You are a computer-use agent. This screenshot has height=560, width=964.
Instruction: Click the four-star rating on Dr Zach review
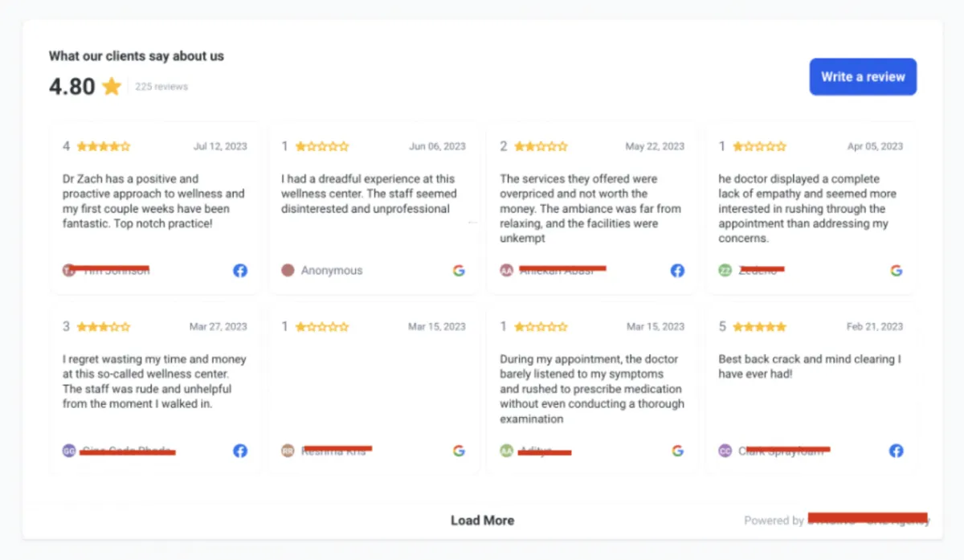[x=103, y=146]
